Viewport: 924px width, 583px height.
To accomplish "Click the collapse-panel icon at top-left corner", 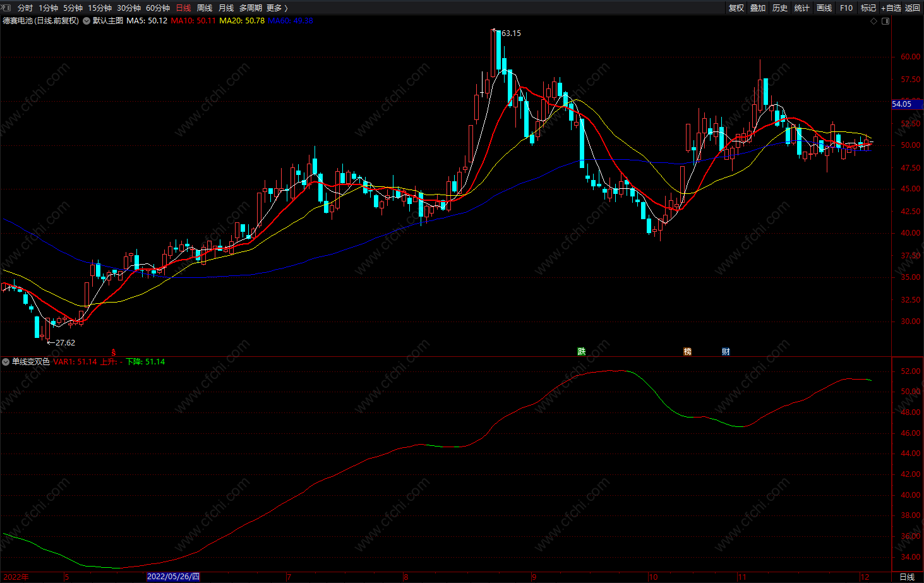I will pyautogui.click(x=6, y=8).
